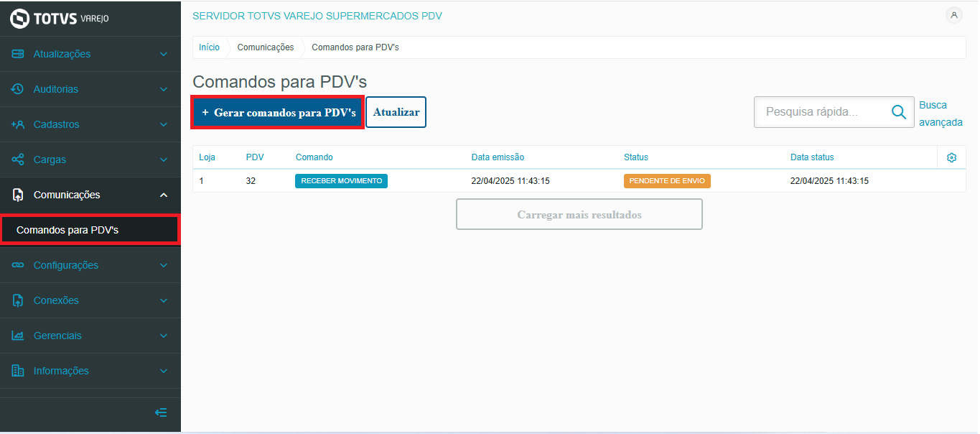Screen dimensions: 980x434
Task: Select the Comunicações menu item
Action: click(x=90, y=195)
